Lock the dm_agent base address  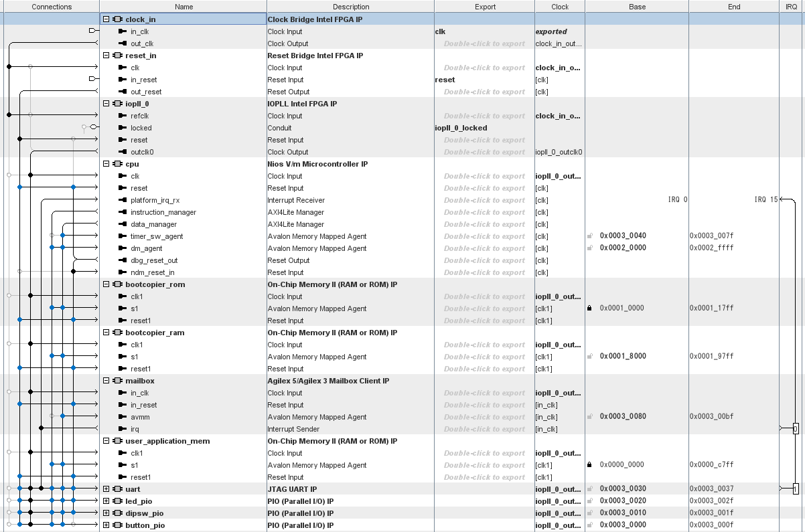click(x=589, y=248)
